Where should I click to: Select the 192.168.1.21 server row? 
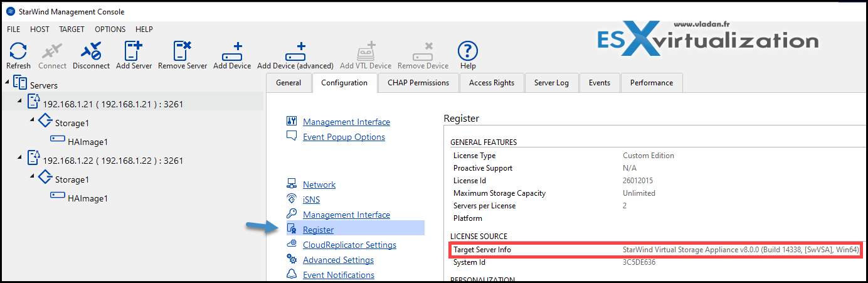coord(133,102)
